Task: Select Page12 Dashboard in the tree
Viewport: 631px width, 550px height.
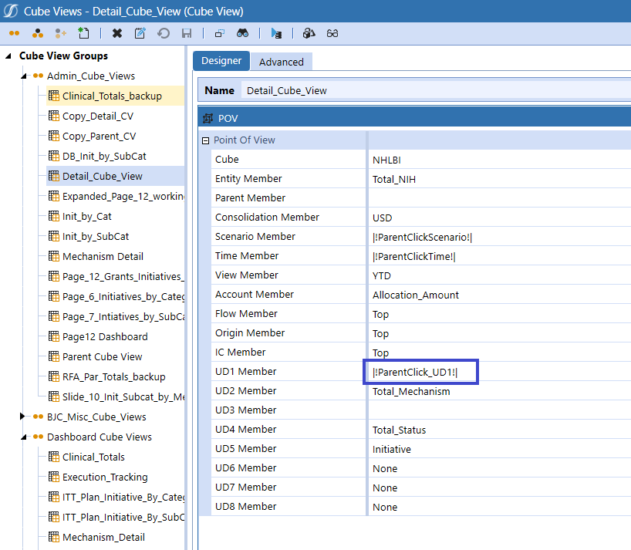Action: [x=105, y=337]
